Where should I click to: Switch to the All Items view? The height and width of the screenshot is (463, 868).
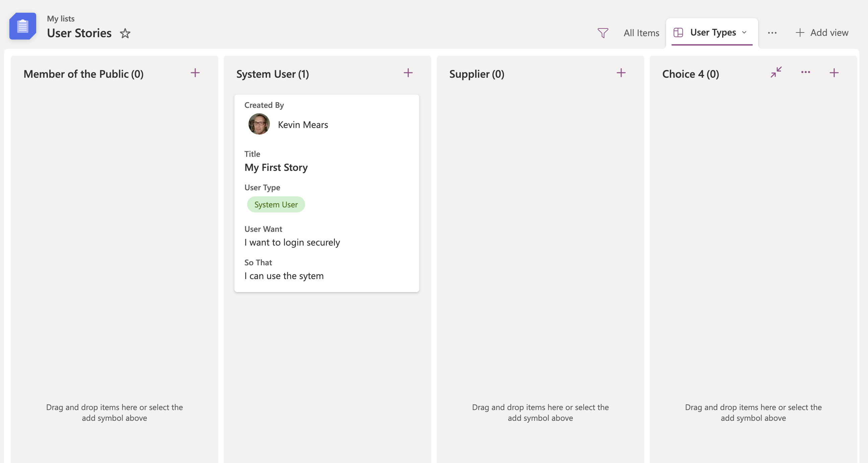click(641, 33)
